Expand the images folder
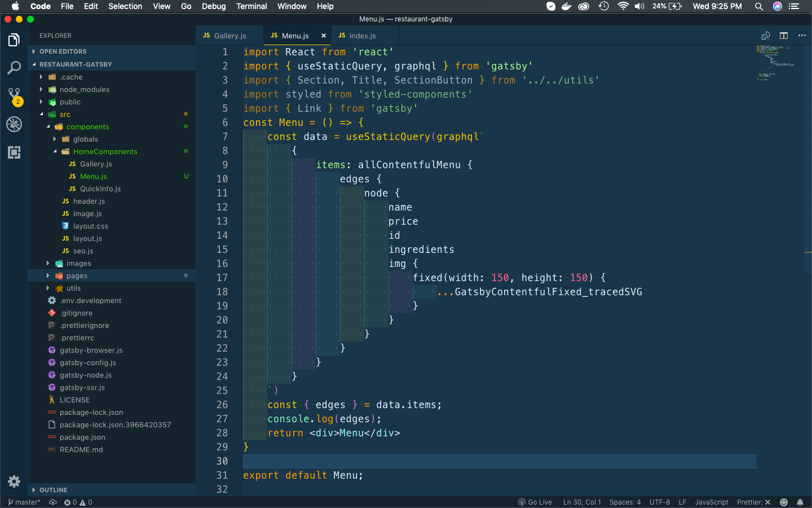812x508 pixels. click(x=112, y=264)
